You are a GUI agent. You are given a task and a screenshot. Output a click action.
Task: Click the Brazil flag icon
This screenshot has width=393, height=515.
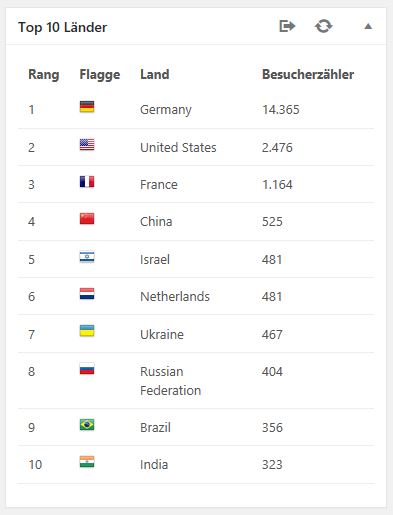(x=87, y=425)
